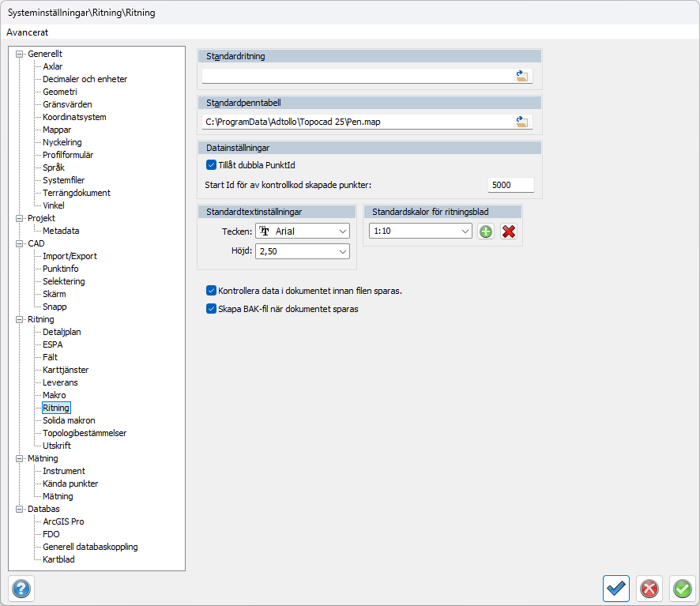
Task: Open the 1:10 scale dropdown
Action: click(465, 231)
